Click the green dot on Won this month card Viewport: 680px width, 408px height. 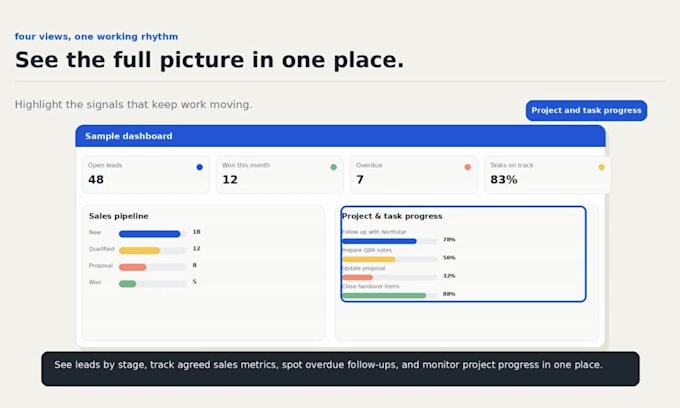[x=333, y=167]
